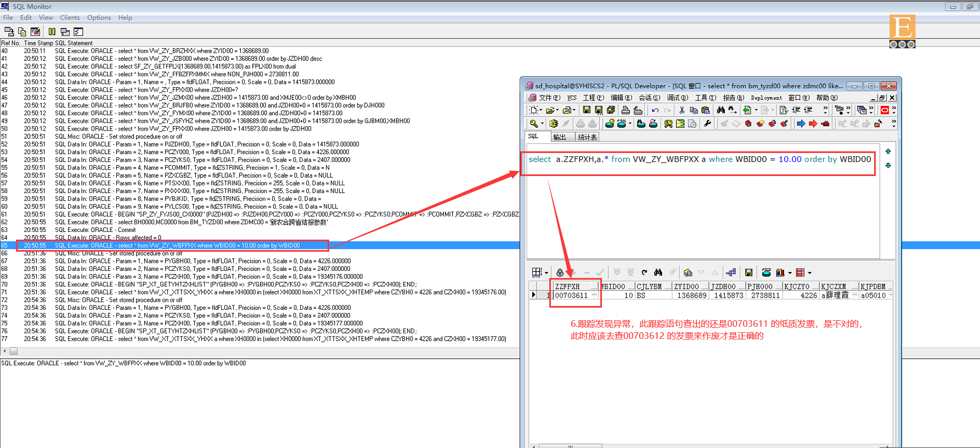
Task: Click the Save floppy icon in PL/SQL Developer
Action: pos(587,110)
